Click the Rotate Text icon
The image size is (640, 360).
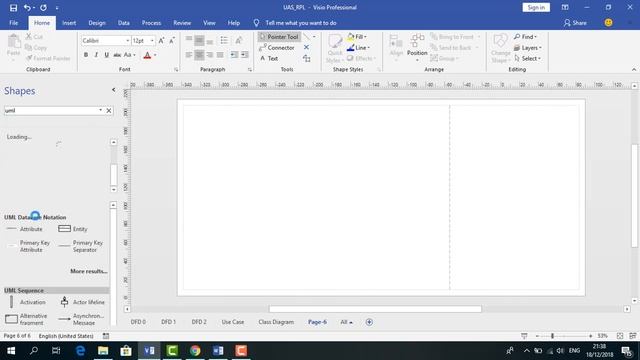[239, 40]
